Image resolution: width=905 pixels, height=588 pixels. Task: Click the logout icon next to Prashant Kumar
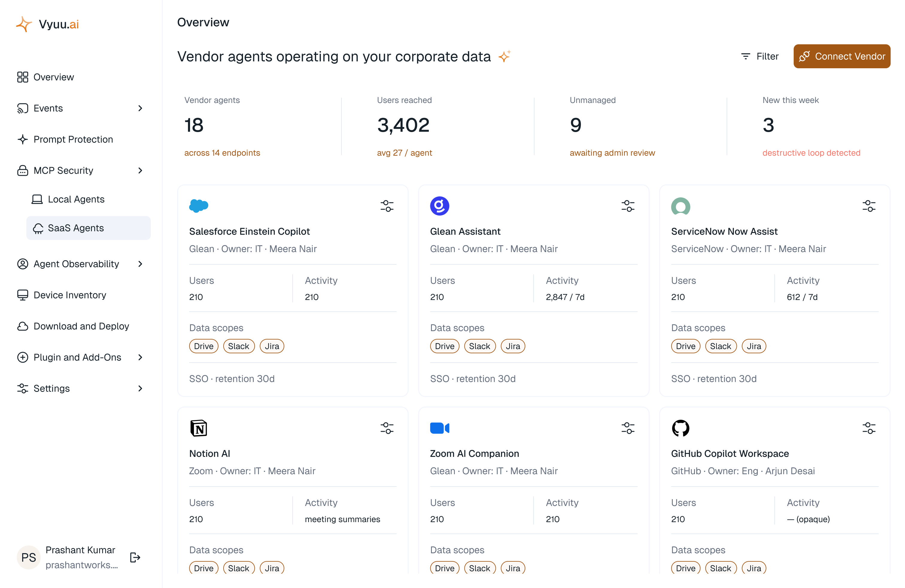(135, 557)
